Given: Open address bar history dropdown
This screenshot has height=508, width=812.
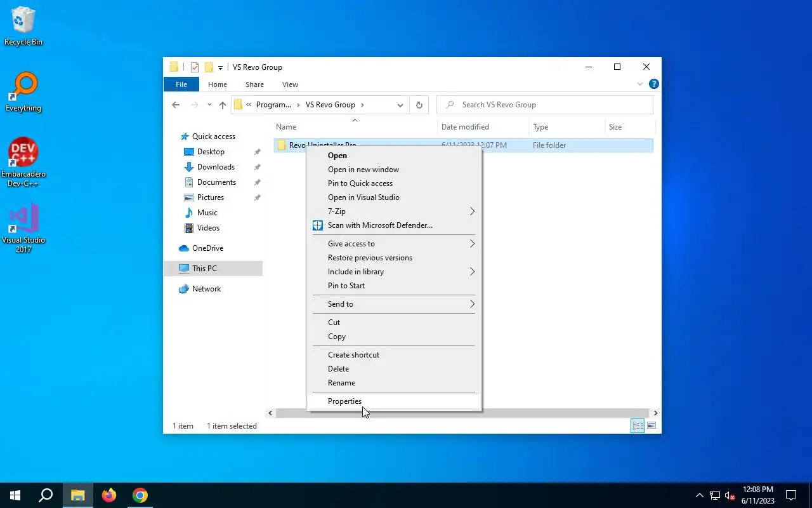Looking at the screenshot, I should coord(400,105).
